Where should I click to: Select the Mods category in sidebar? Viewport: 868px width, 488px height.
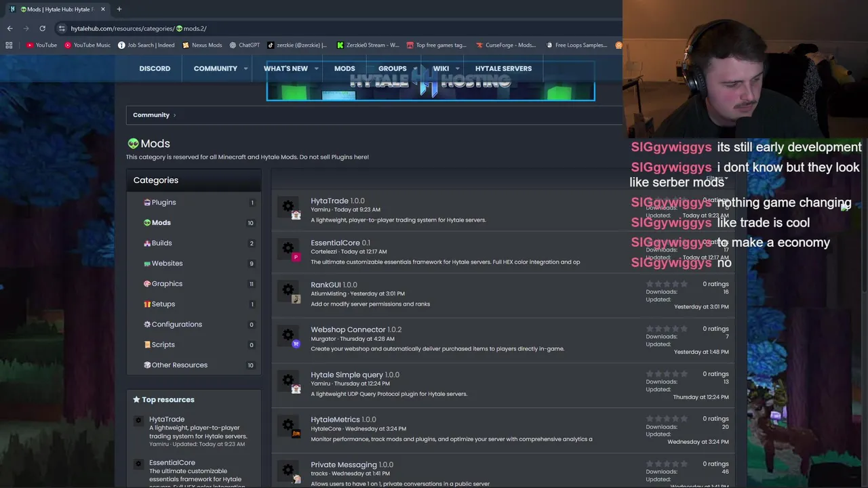tap(161, 222)
